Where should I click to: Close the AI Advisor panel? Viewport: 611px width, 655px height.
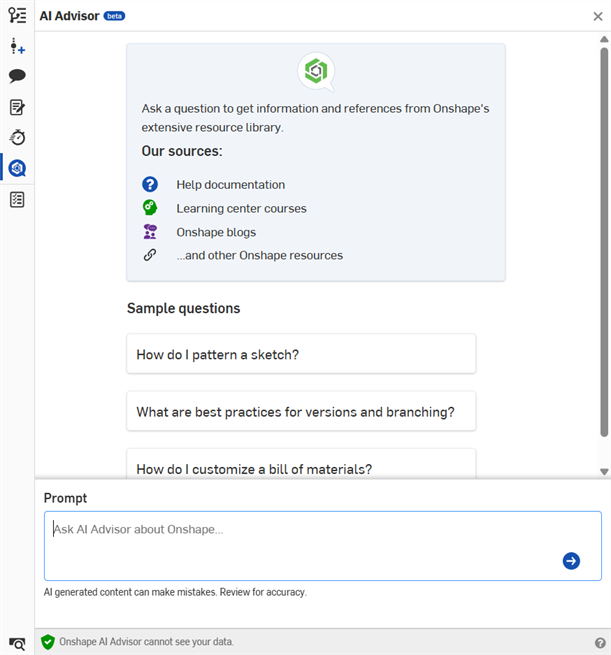tap(598, 16)
